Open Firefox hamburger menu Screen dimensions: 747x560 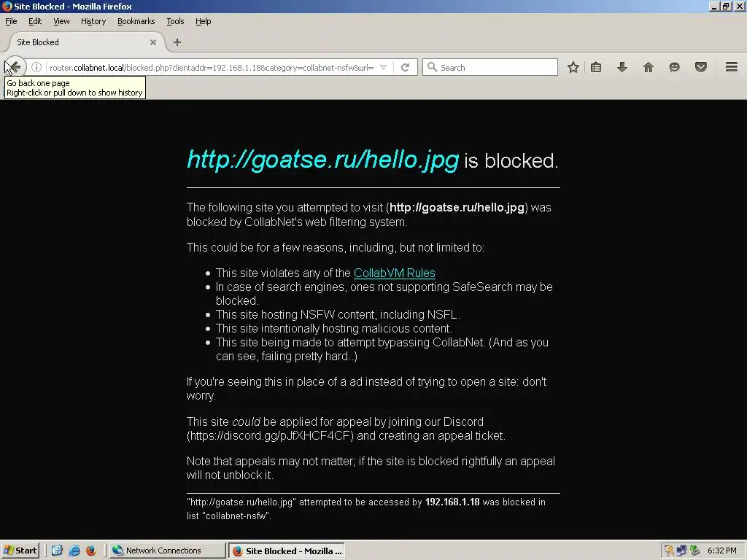[x=731, y=67]
